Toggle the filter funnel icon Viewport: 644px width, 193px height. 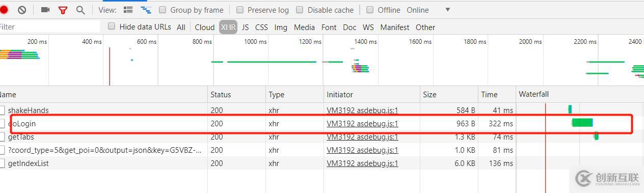(x=63, y=10)
